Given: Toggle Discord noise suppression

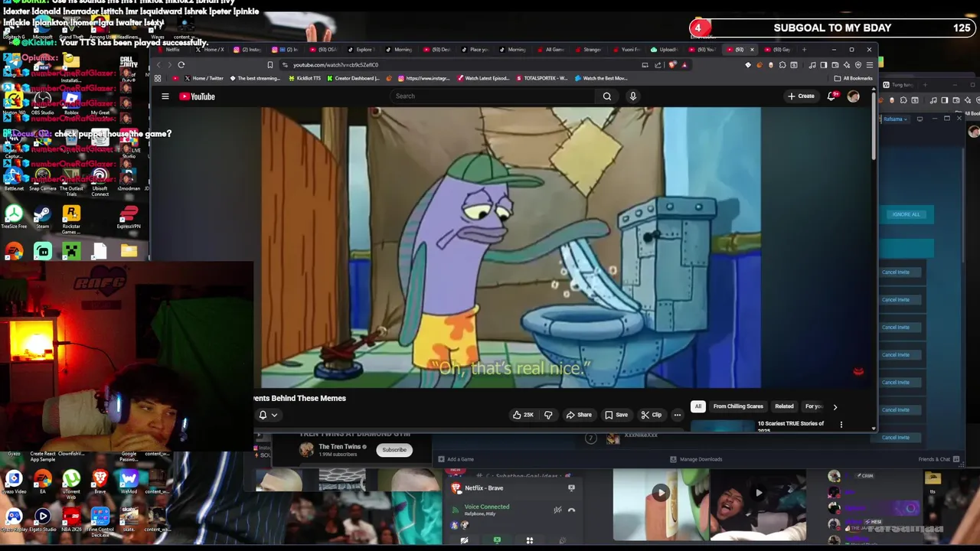Looking at the screenshot, I should [557, 510].
